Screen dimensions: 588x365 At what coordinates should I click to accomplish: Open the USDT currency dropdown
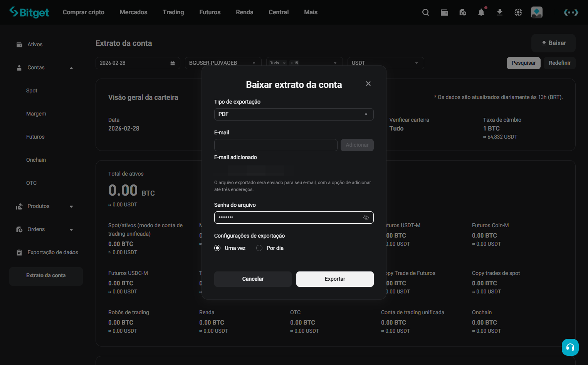[386, 63]
